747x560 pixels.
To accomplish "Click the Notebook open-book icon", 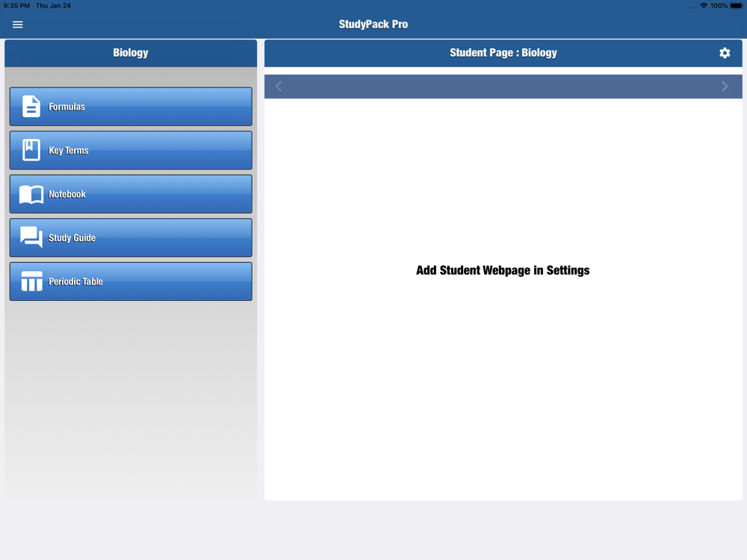I will (x=31, y=194).
